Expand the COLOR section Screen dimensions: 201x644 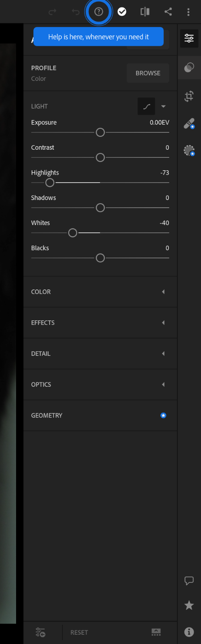100,292
